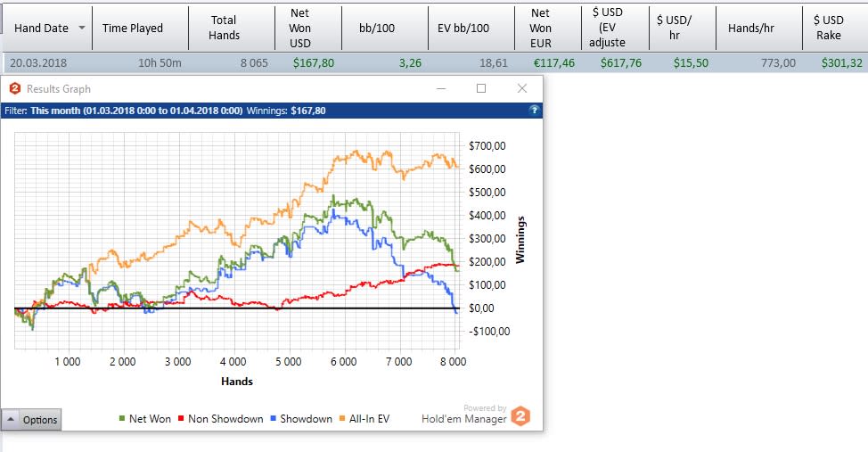868x452 pixels.
Task: Sort by $ USD EV adjusted column header
Action: tap(615, 28)
